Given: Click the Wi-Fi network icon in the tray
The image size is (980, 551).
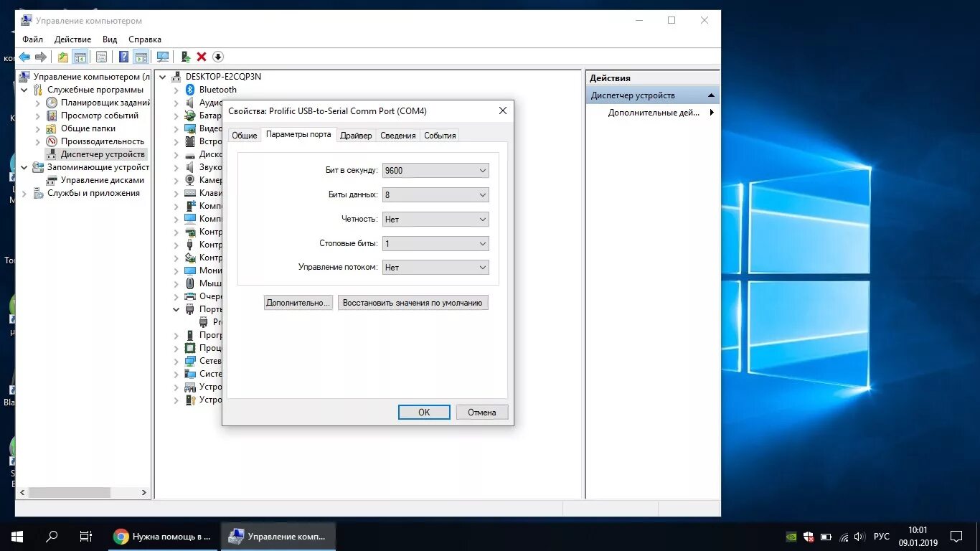Looking at the screenshot, I should point(844,537).
